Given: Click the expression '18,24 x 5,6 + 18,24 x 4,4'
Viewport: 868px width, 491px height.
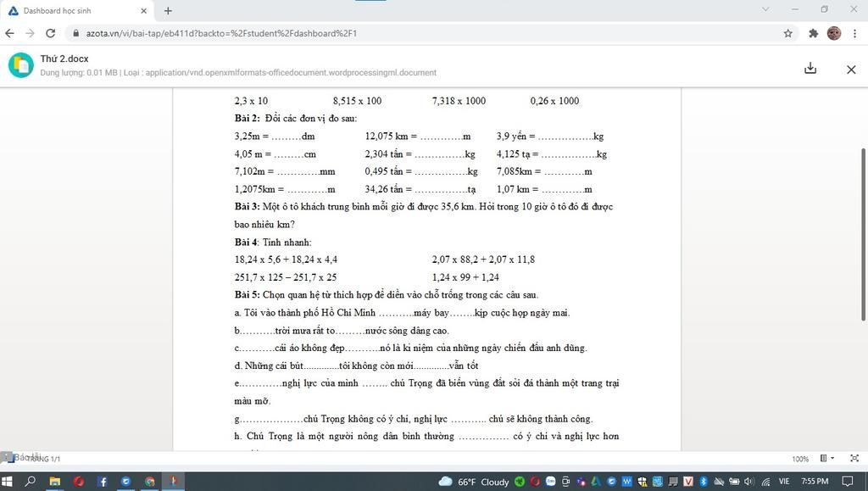Looking at the screenshot, I should (x=286, y=259).
